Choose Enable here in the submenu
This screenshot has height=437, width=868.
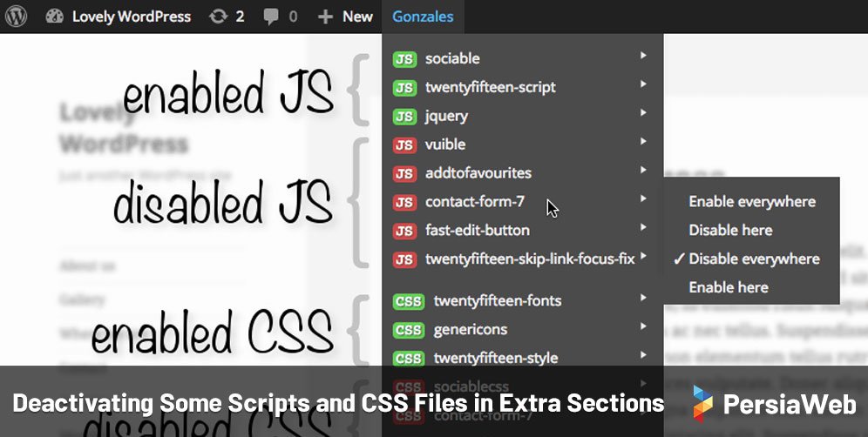729,287
